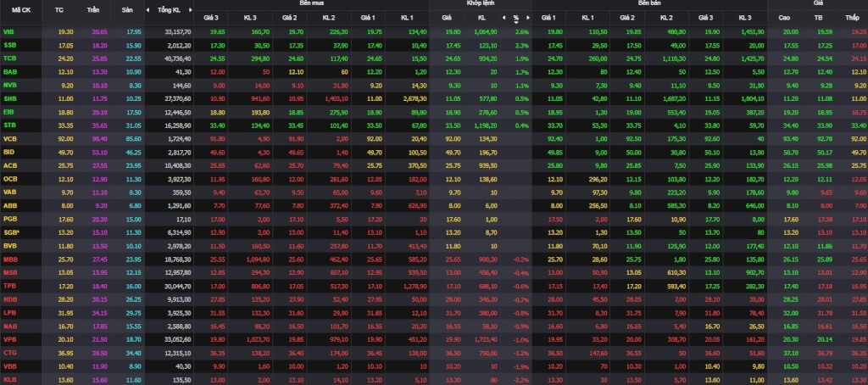This screenshot has height=385, width=868.
Task: Click VCB ceiling price 98.40
Action: (100, 138)
